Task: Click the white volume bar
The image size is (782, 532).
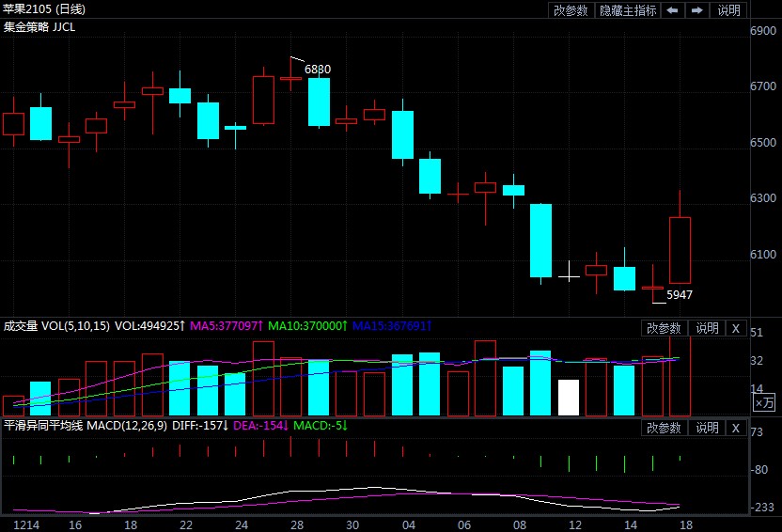Action: 569,398
